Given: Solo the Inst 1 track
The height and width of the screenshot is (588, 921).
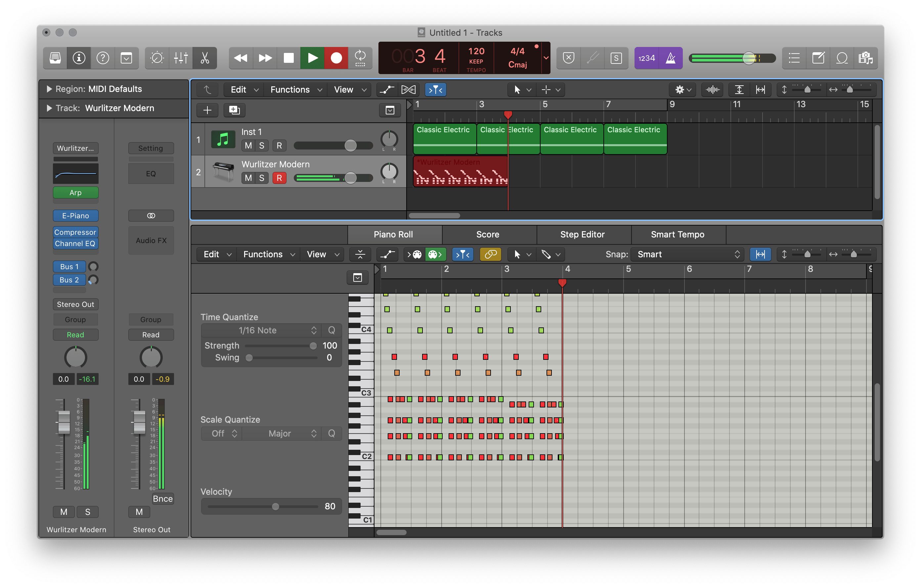Looking at the screenshot, I should 262,146.
